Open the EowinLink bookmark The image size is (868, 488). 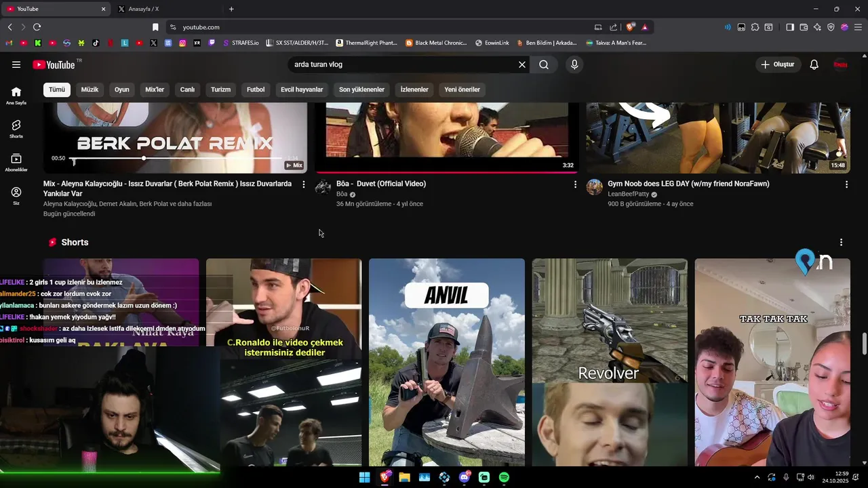pyautogui.click(x=492, y=43)
